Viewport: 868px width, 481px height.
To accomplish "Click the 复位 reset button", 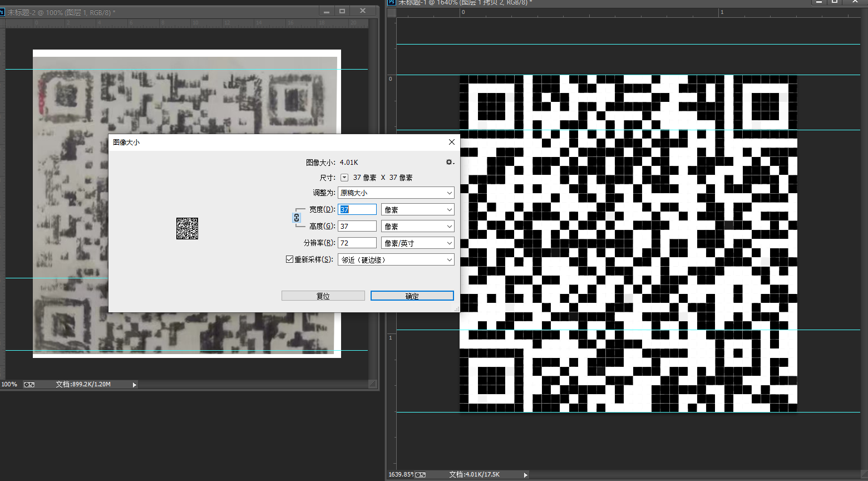I will 323,296.
